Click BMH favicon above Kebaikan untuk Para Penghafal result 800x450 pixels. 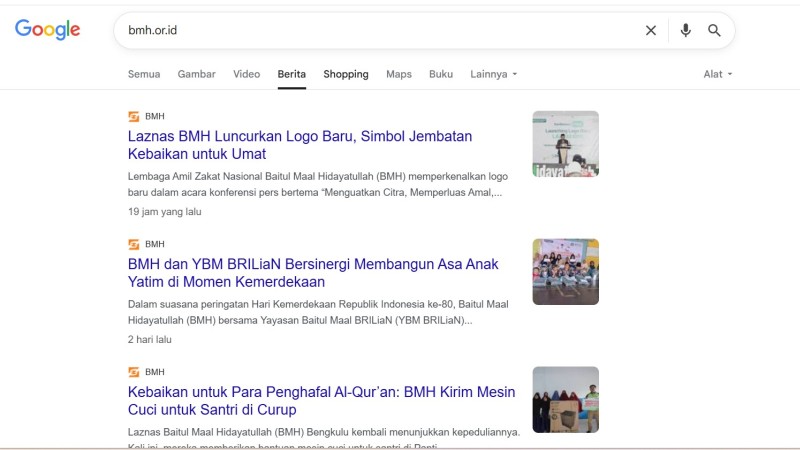(134, 372)
